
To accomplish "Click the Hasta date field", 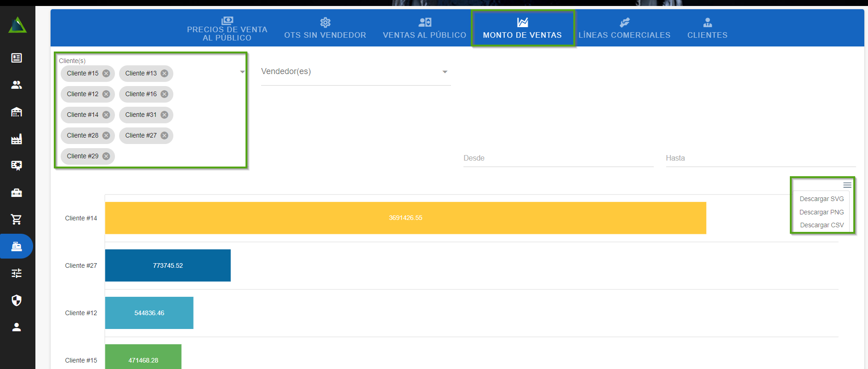I will click(x=760, y=158).
